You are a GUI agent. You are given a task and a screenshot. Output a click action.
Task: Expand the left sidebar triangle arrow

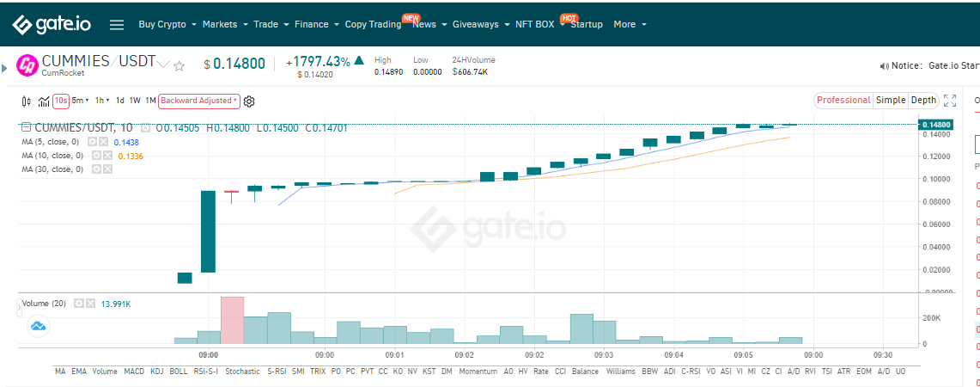click(x=4, y=66)
